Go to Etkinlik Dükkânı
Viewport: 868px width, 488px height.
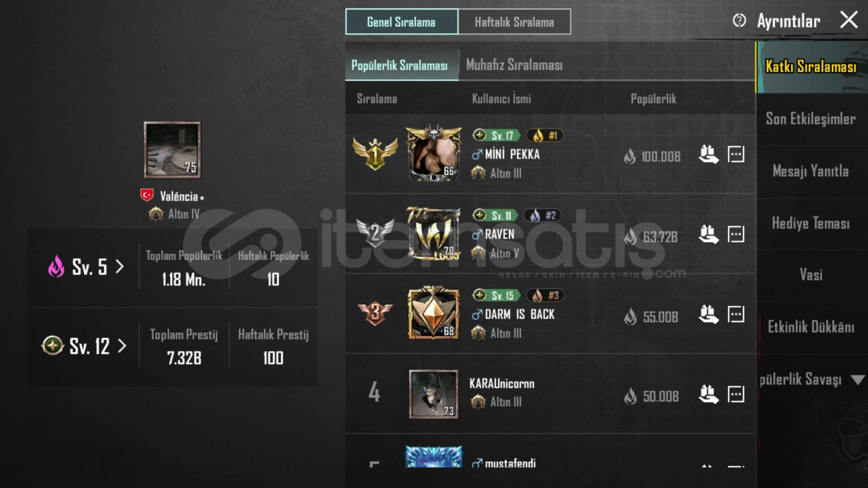click(x=810, y=327)
